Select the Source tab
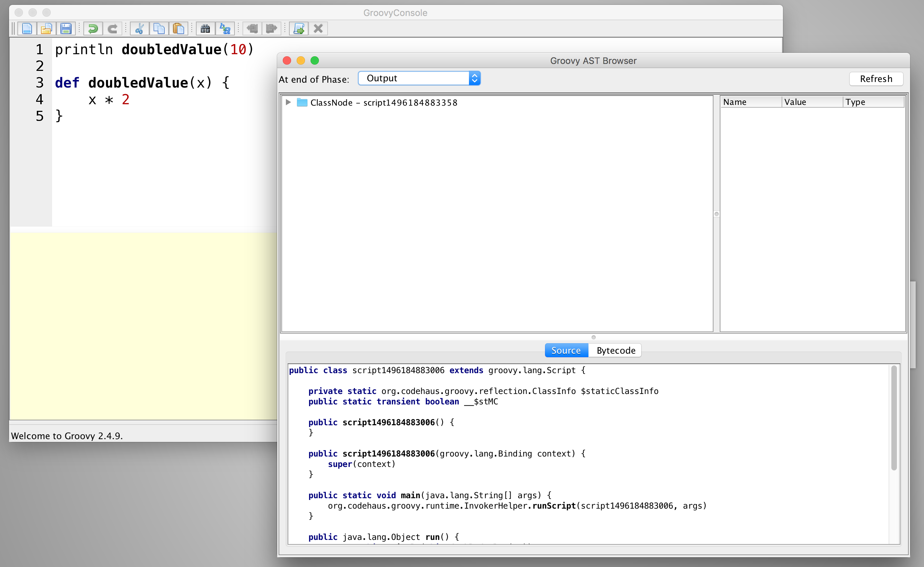Image resolution: width=924 pixels, height=567 pixels. (x=566, y=350)
